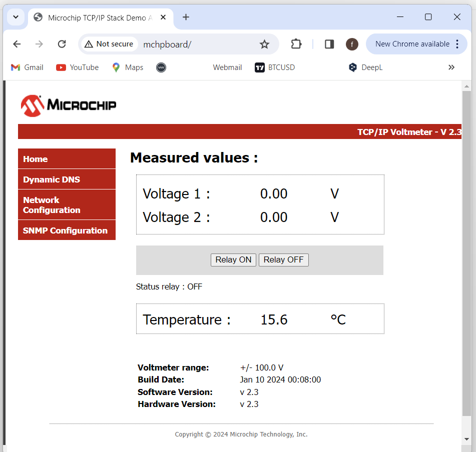Viewport: 476px width, 452px height.
Task: Open the Home menu item
Action: click(67, 159)
